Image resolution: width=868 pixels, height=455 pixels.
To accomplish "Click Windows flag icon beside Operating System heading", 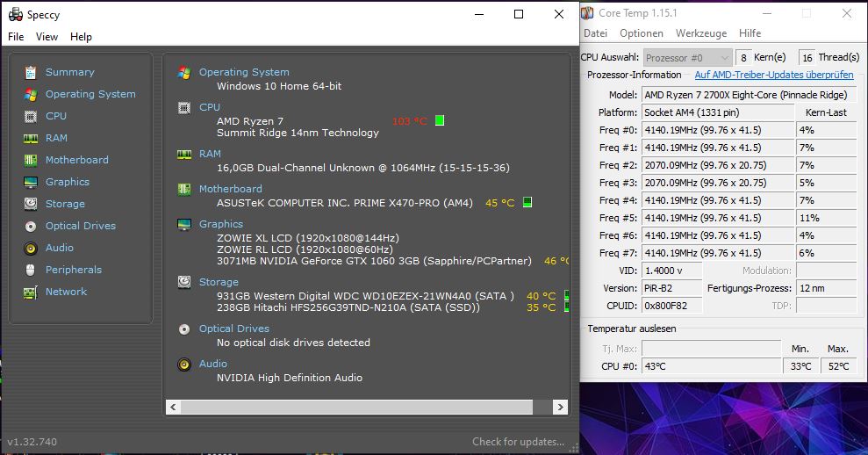I will [184, 73].
